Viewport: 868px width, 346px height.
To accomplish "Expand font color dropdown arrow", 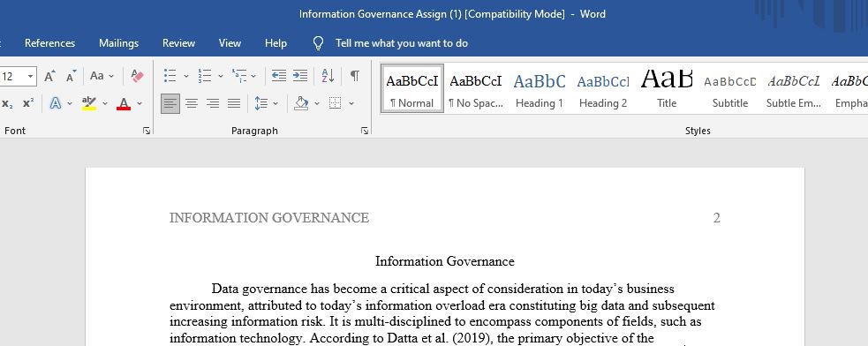I will click(x=139, y=103).
